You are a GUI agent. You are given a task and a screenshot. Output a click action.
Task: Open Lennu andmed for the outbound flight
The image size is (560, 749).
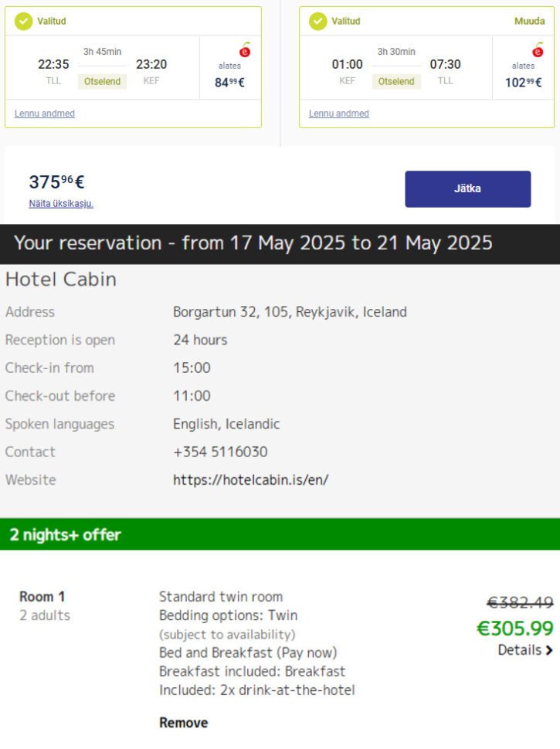45,114
